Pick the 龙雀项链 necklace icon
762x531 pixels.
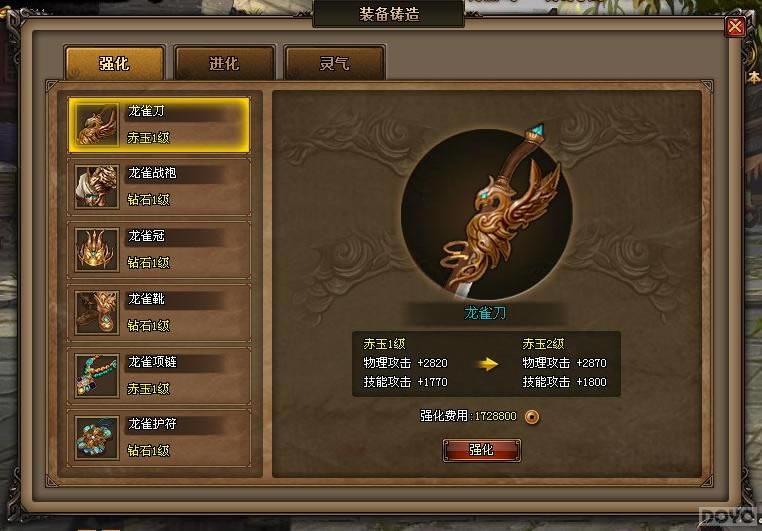coord(97,376)
